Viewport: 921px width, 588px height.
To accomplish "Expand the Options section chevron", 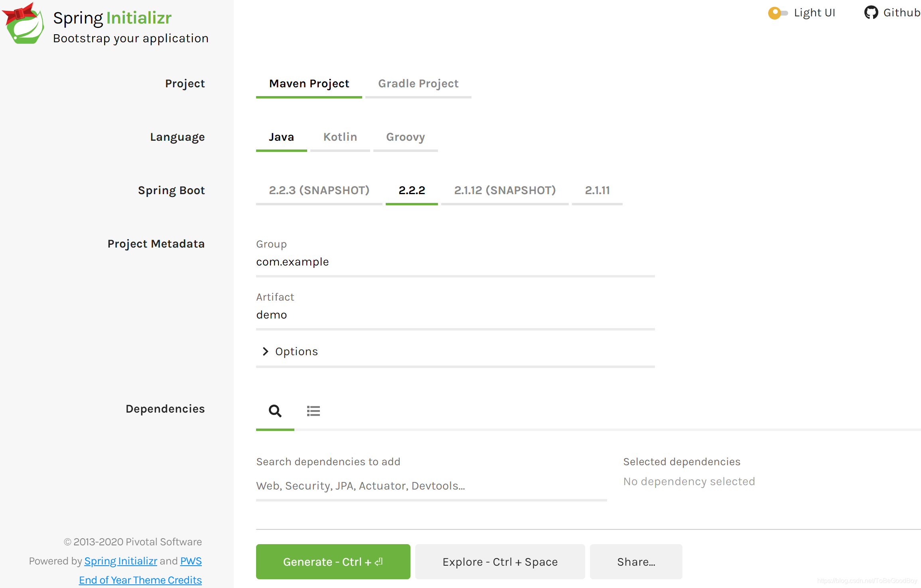I will coord(266,351).
